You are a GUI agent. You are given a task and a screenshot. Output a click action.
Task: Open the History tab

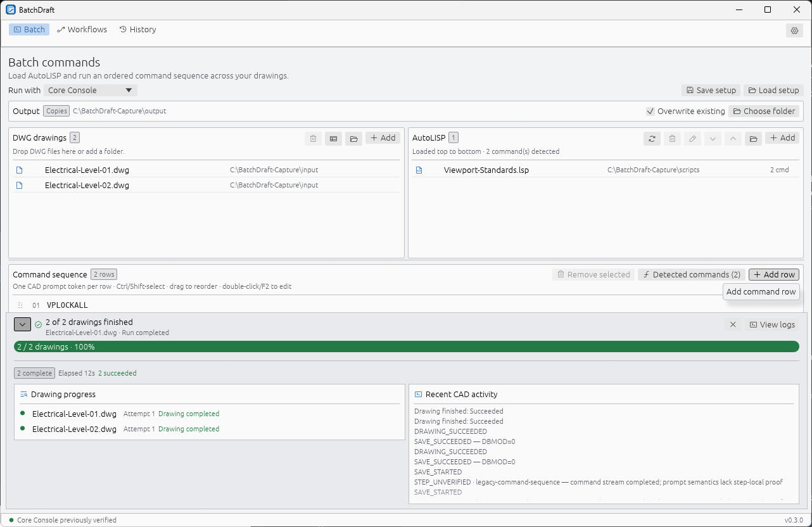137,30
